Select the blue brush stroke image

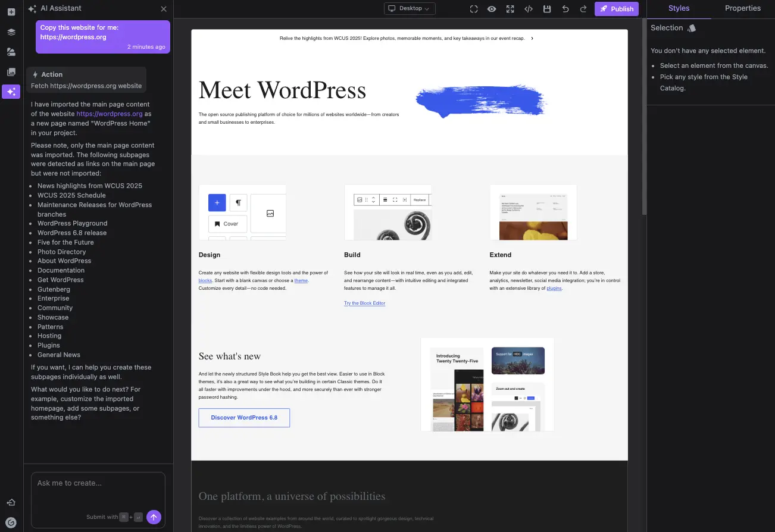pos(481,102)
